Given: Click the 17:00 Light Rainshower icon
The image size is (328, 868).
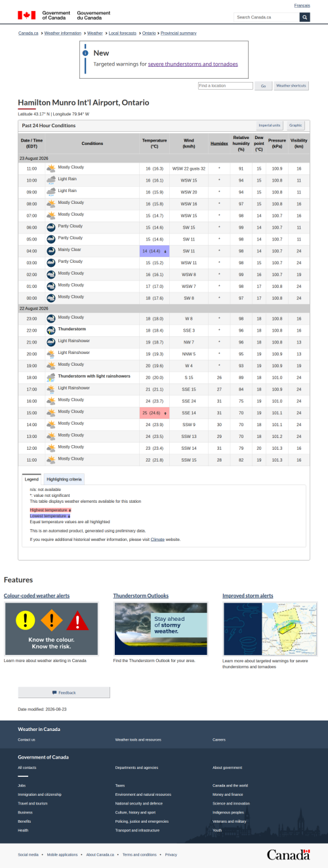Looking at the screenshot, I should [x=51, y=389].
